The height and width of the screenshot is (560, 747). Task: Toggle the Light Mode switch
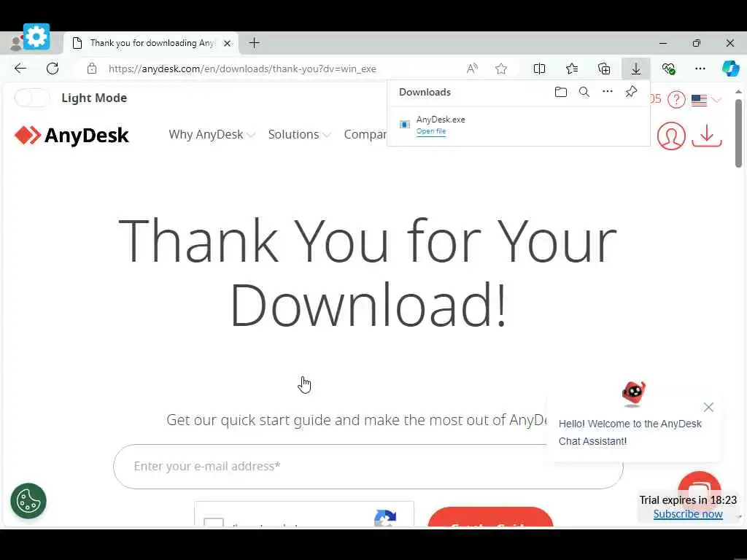point(31,98)
